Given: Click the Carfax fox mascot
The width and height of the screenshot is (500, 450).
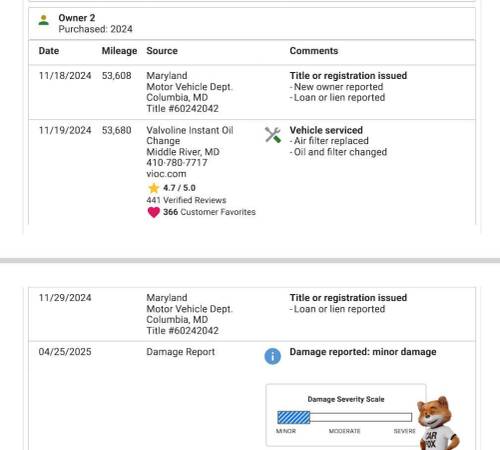Looking at the screenshot, I should click(438, 423).
